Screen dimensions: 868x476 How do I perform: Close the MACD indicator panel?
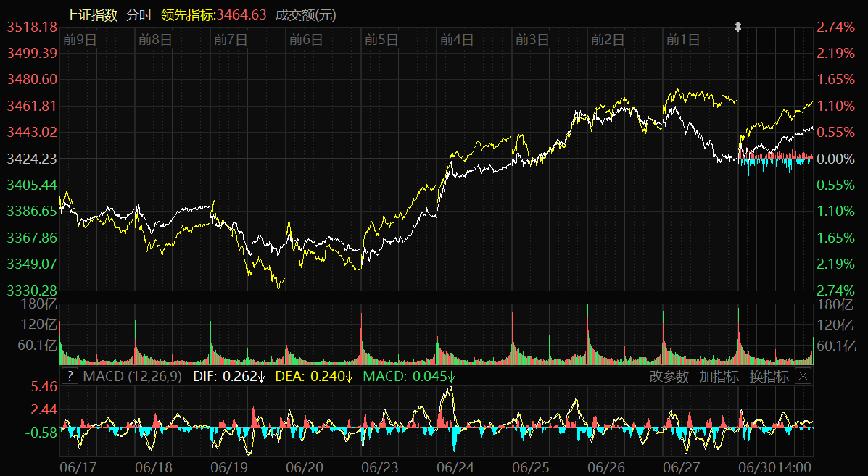[x=803, y=376]
